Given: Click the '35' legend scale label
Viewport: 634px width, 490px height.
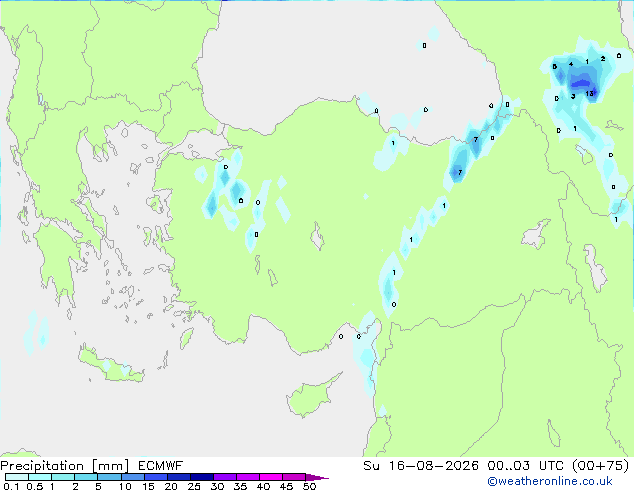Looking at the screenshot, I should (240, 486).
